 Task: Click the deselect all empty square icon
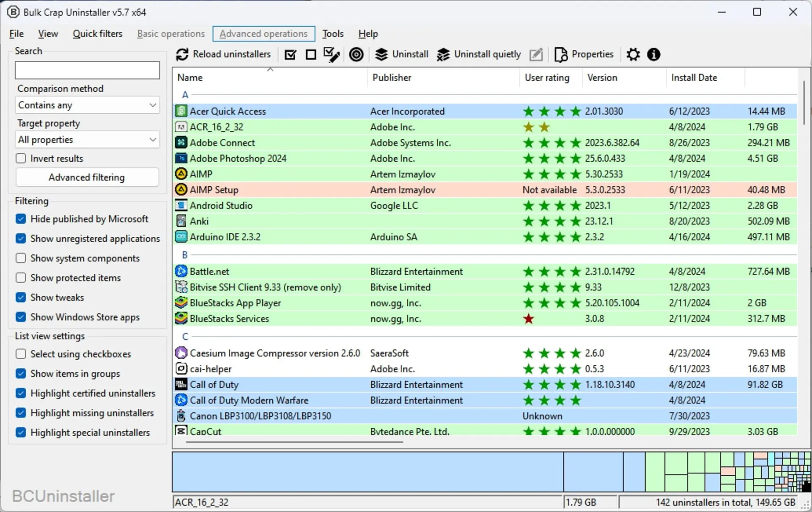(x=311, y=55)
